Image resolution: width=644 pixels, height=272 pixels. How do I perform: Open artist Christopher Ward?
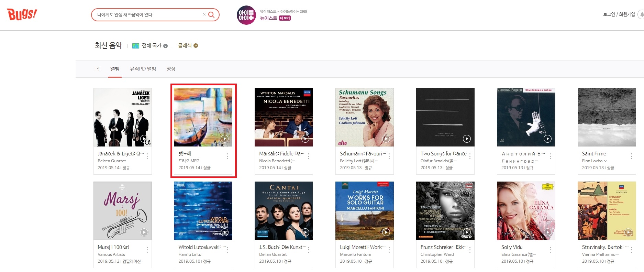437,254
